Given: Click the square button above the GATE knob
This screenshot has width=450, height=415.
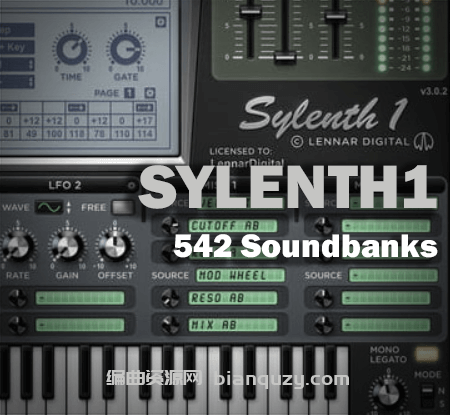Looking at the screenshot, I should pyautogui.click(x=161, y=22).
